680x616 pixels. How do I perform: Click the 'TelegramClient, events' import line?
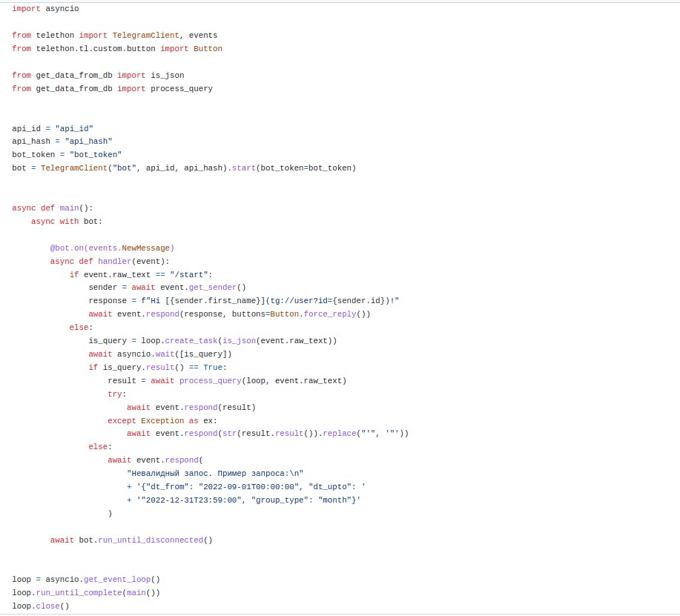115,35
